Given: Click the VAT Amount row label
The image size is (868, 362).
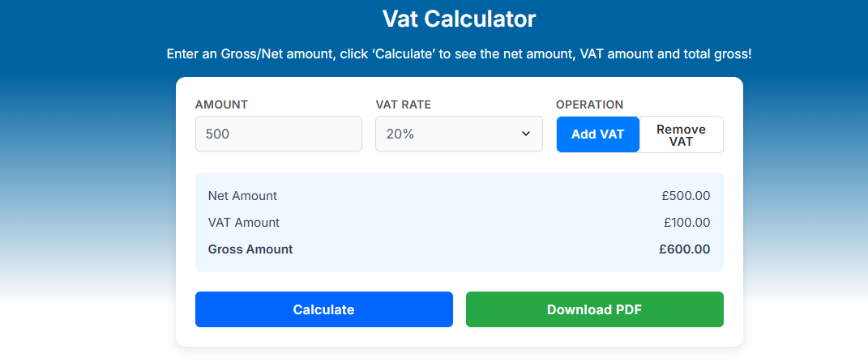Looking at the screenshot, I should click(244, 223).
